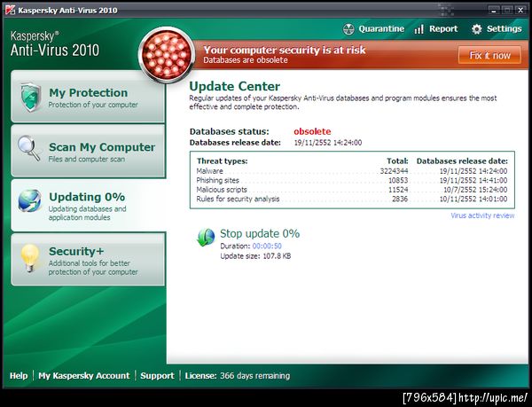The height and width of the screenshot is (407, 532).
Task: Click Update size 107.8 KB text
Action: coord(255,255)
